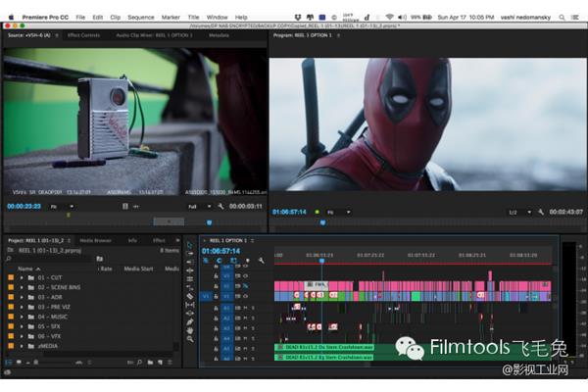Expand the 04 - MUSIC bin

pos(22,317)
